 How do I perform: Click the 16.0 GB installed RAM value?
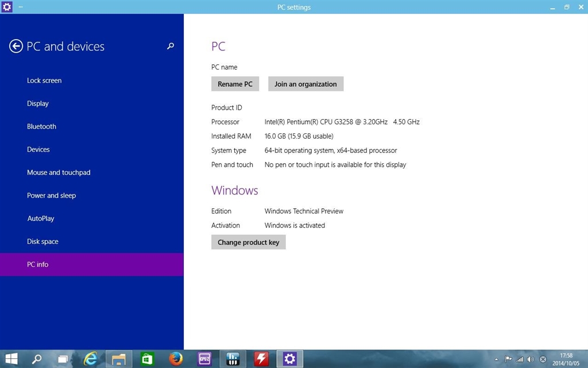point(299,136)
